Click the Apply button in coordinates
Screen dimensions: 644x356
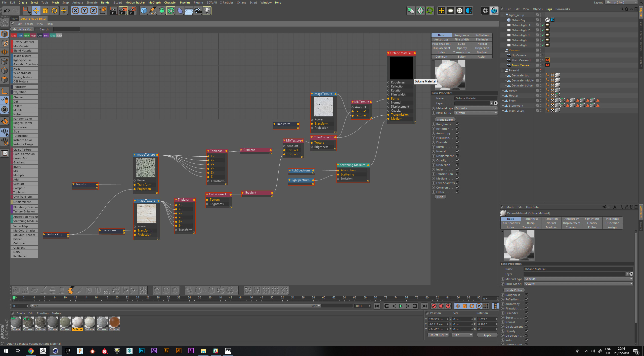click(x=487, y=335)
